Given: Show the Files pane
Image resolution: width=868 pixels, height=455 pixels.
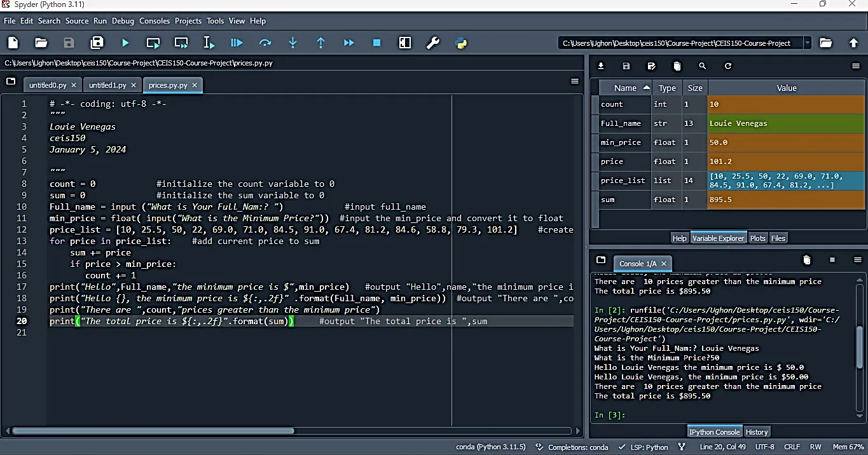Looking at the screenshot, I should click(778, 238).
